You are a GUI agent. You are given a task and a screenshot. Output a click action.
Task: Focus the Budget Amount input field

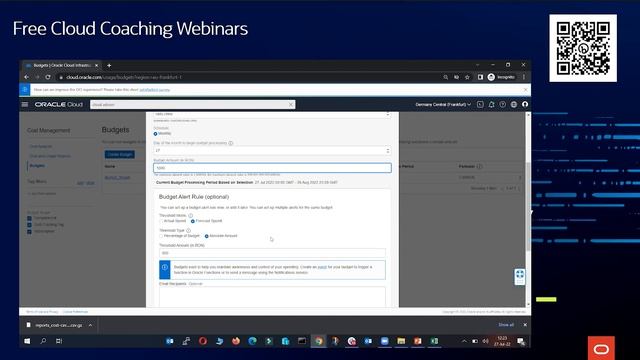click(x=272, y=168)
